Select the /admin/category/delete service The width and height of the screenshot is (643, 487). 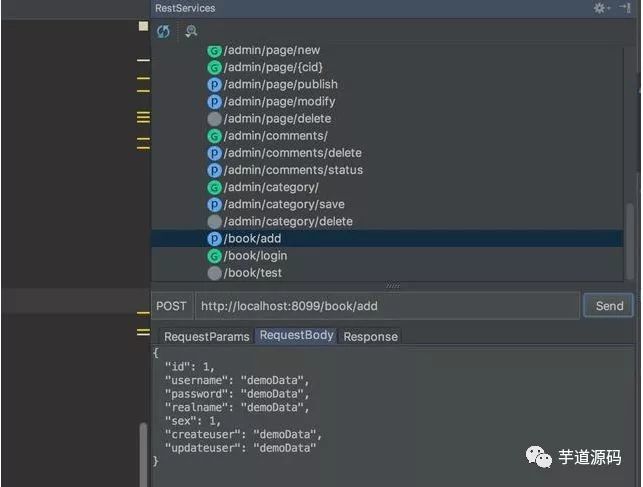288,222
